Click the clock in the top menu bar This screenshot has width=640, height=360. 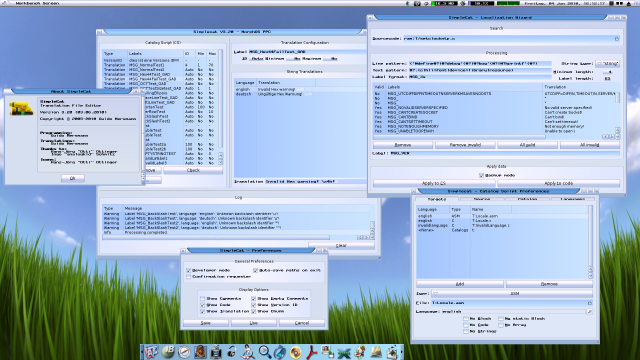pos(565,3)
